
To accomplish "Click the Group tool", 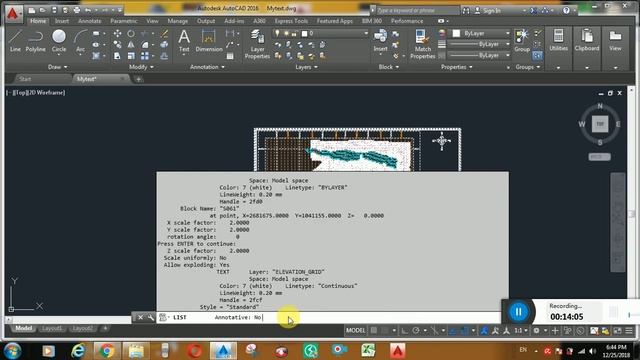I will pyautogui.click(x=522, y=41).
